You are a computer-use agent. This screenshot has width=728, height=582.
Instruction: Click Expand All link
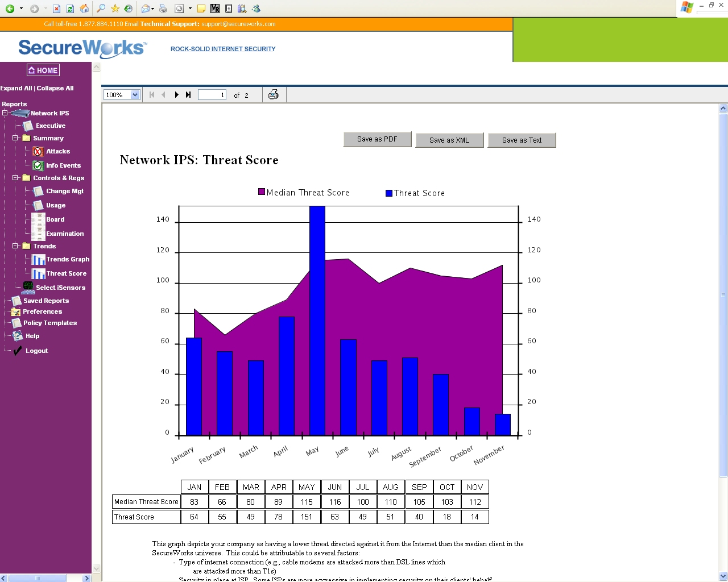(x=16, y=88)
